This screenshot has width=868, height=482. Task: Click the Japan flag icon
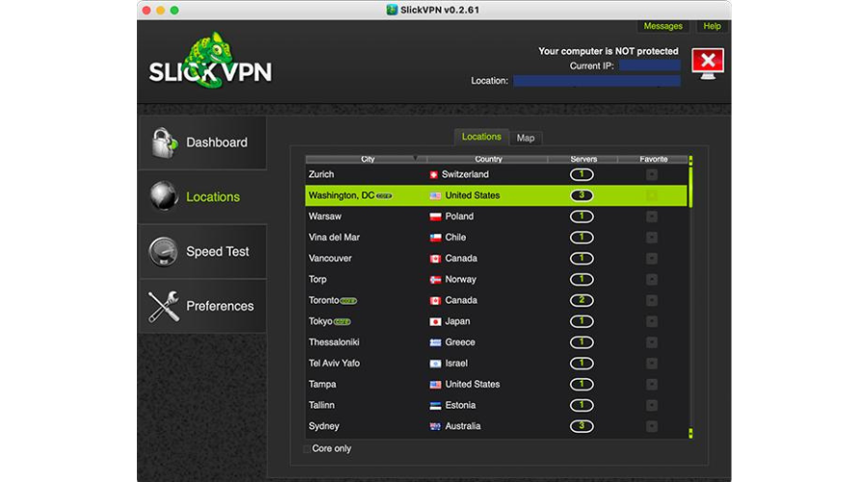point(435,322)
